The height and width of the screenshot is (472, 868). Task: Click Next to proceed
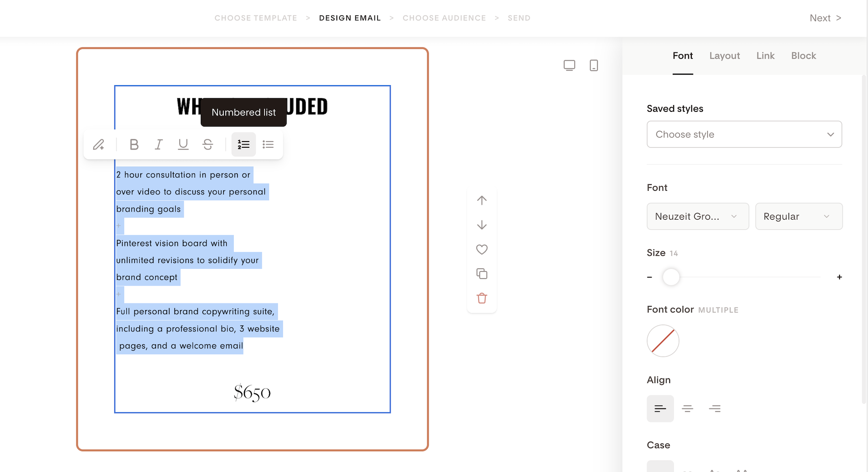[825, 18]
